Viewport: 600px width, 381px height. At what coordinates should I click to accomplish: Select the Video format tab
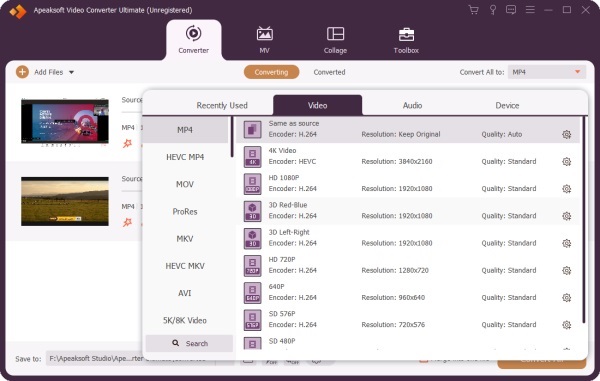[x=318, y=105]
